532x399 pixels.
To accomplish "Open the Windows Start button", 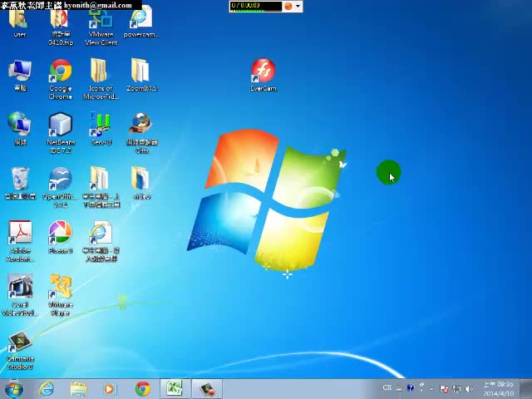I will point(13,389).
